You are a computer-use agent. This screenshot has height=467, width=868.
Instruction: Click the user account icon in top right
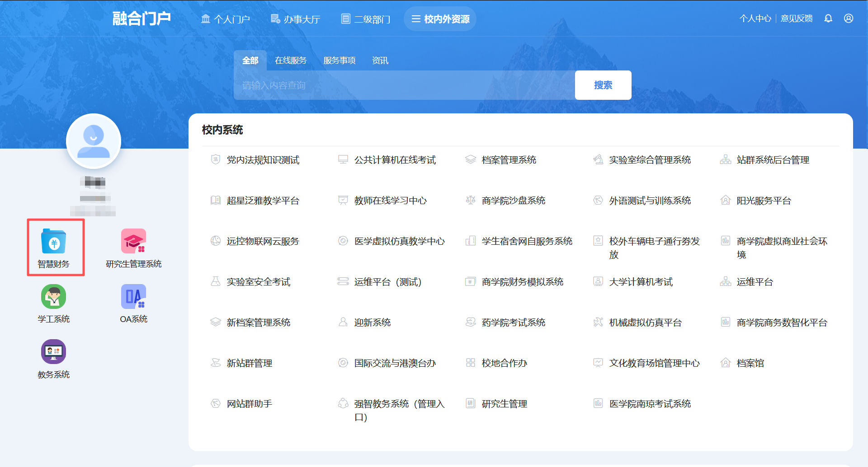click(849, 19)
